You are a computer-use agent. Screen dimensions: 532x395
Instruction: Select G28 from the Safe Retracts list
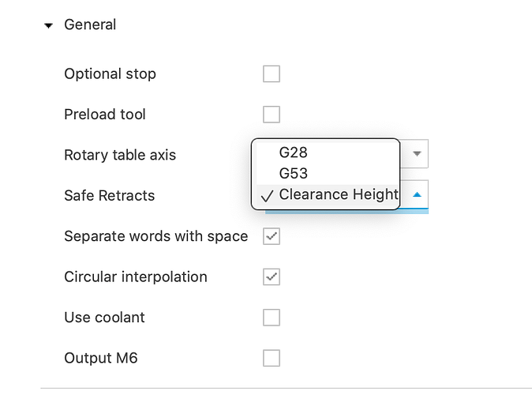click(x=293, y=153)
